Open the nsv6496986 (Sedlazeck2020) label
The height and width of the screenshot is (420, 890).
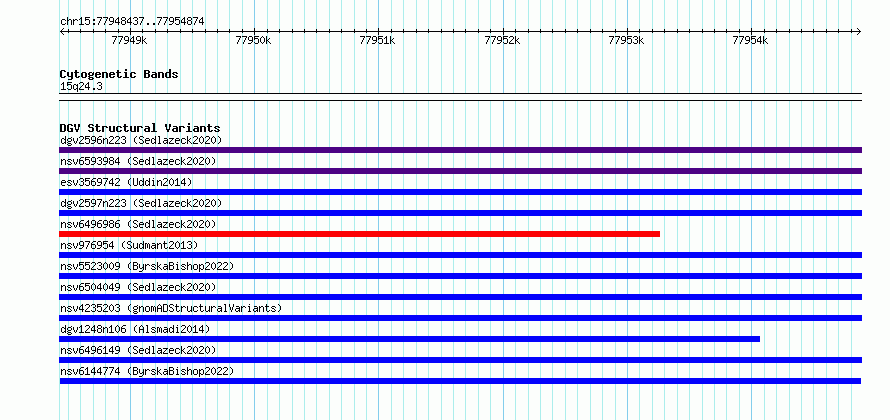coord(138,224)
